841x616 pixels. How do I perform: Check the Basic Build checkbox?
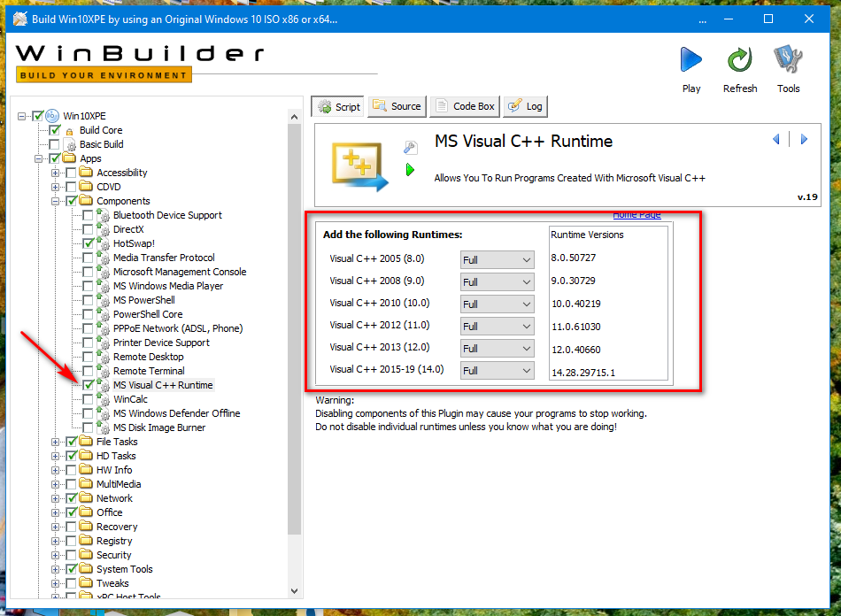[x=54, y=144]
